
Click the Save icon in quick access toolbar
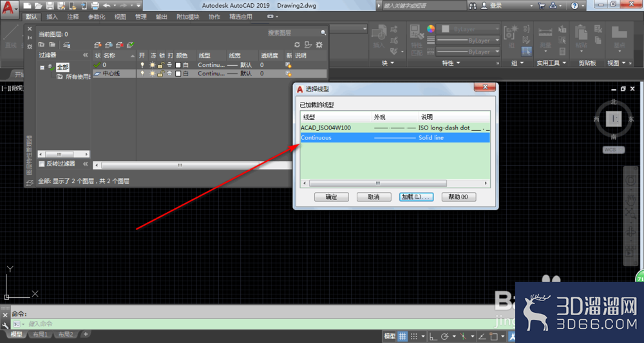[50, 6]
